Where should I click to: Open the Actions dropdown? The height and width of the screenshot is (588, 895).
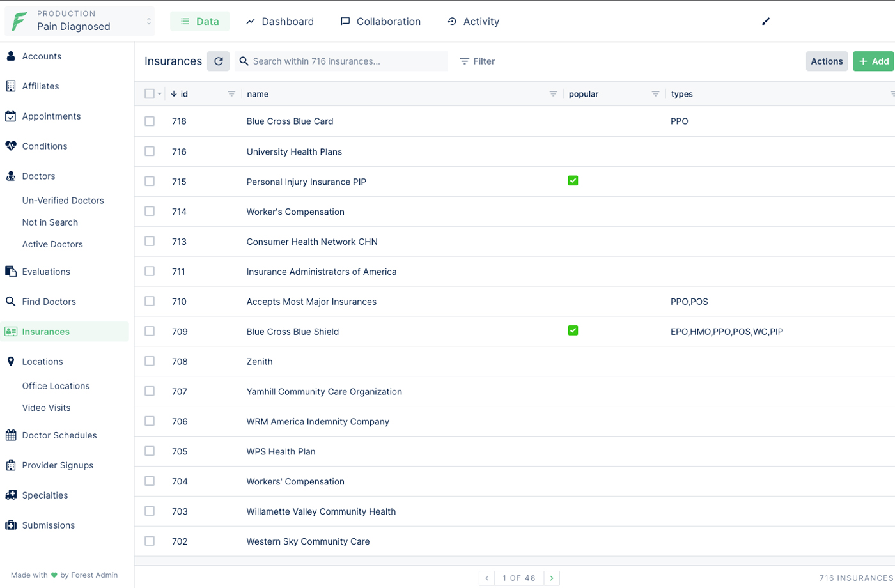point(827,61)
